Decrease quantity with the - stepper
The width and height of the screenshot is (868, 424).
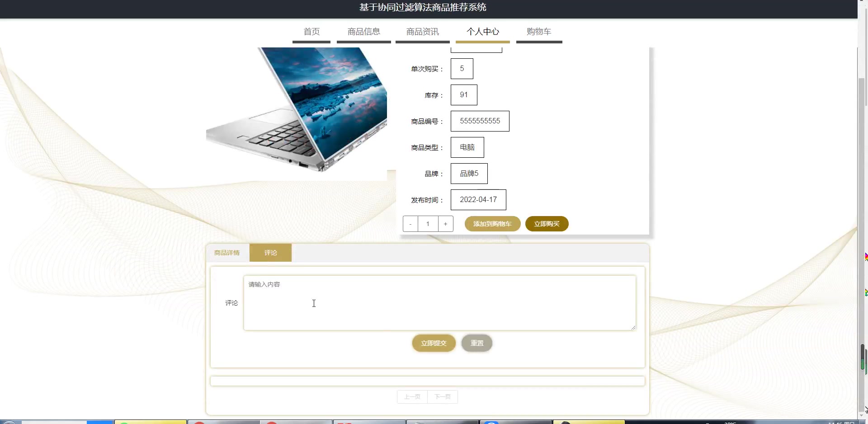410,223
